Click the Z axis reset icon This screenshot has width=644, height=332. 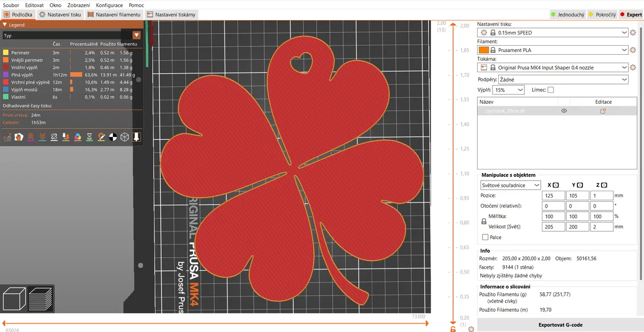coord(604,185)
